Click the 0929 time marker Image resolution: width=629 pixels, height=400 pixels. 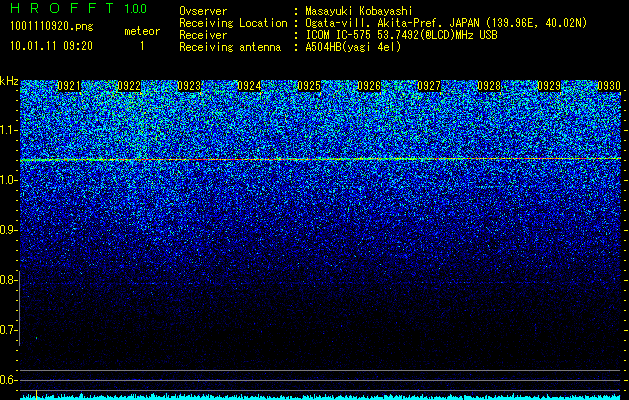click(x=549, y=86)
